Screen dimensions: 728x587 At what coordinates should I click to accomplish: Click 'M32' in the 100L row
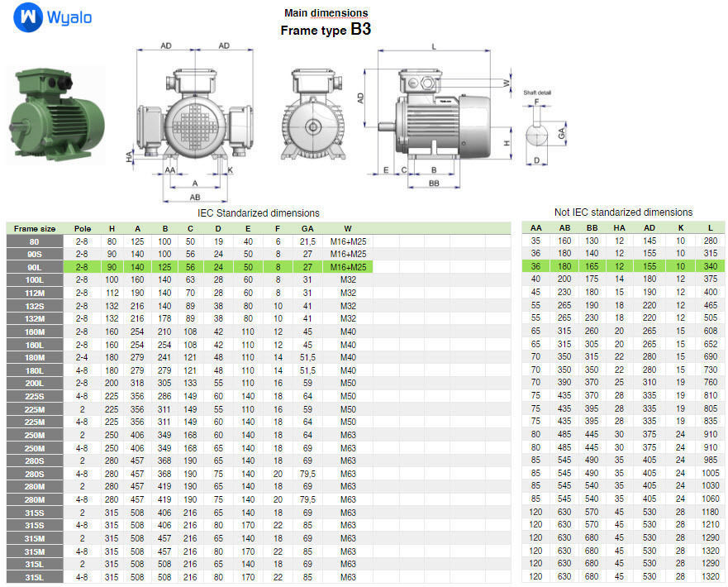tap(348, 279)
